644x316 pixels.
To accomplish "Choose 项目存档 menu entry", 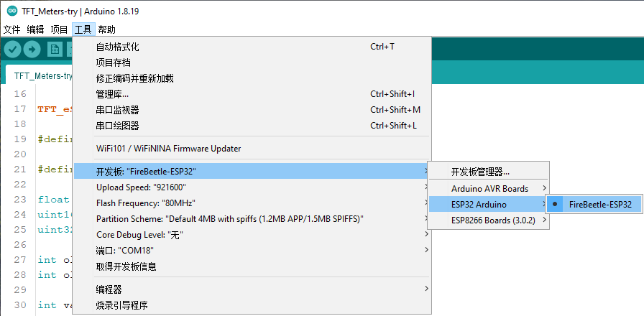I will point(252,62).
